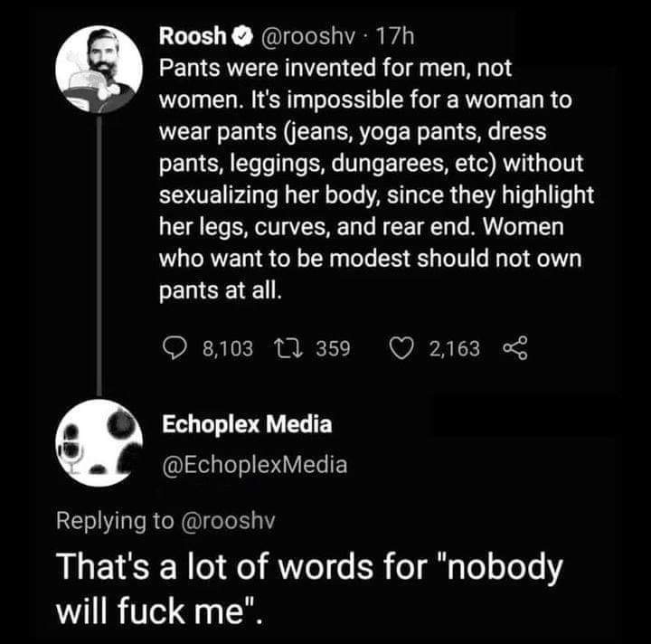The height and width of the screenshot is (644, 651).
Task: Click the 17h timestamp
Action: click(x=395, y=36)
